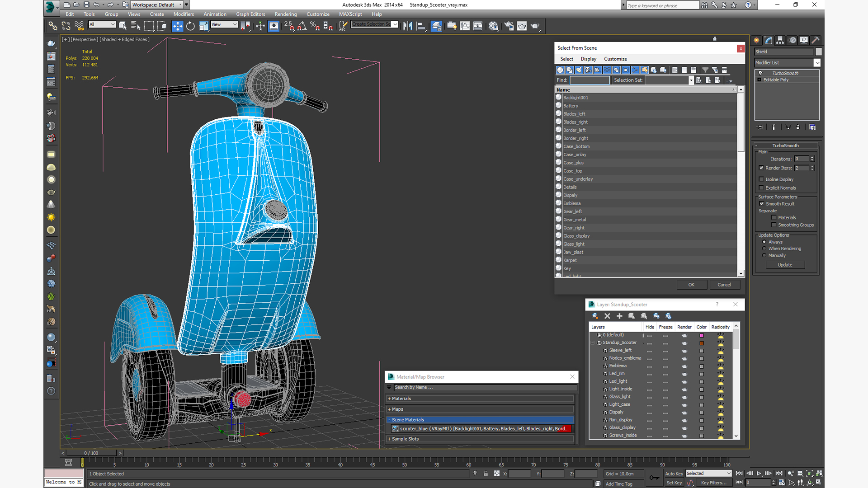Open the Modifiers menu
Screen dimensions: 868x488
pos(184,14)
